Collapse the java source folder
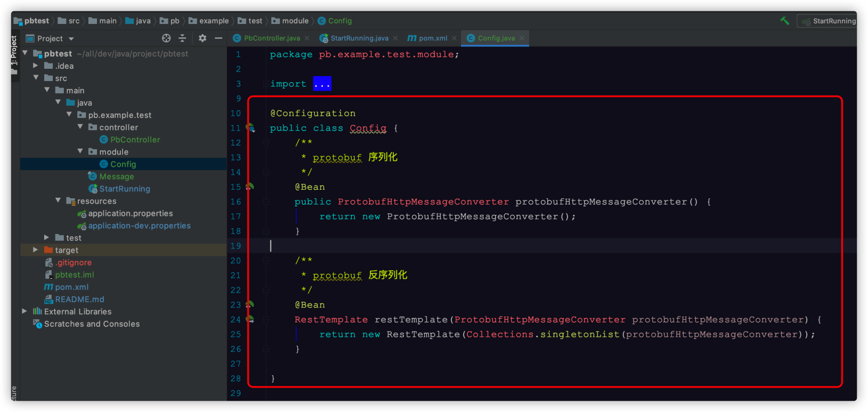This screenshot has width=868, height=412. pos(58,102)
